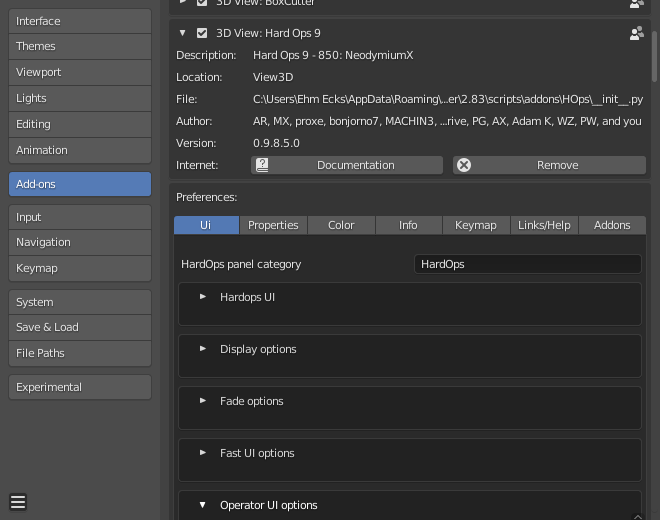The height and width of the screenshot is (520, 660).
Task: Collapse the Hard Ops 9 add-on details
Action: [x=183, y=33]
